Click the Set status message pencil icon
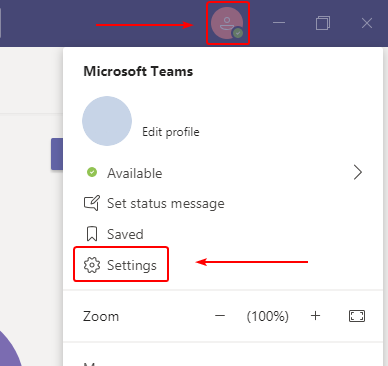The width and height of the screenshot is (388, 366). (92, 203)
